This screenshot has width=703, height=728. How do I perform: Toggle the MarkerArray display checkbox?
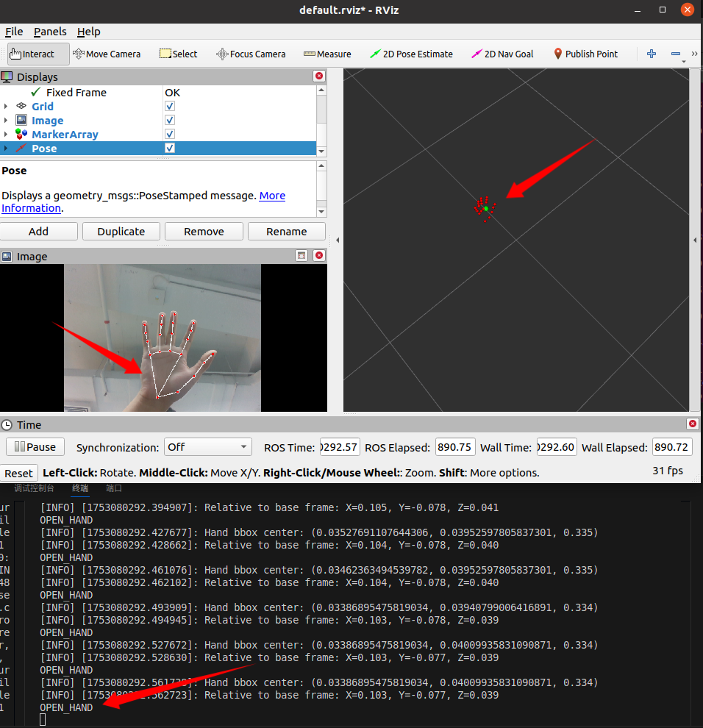170,135
